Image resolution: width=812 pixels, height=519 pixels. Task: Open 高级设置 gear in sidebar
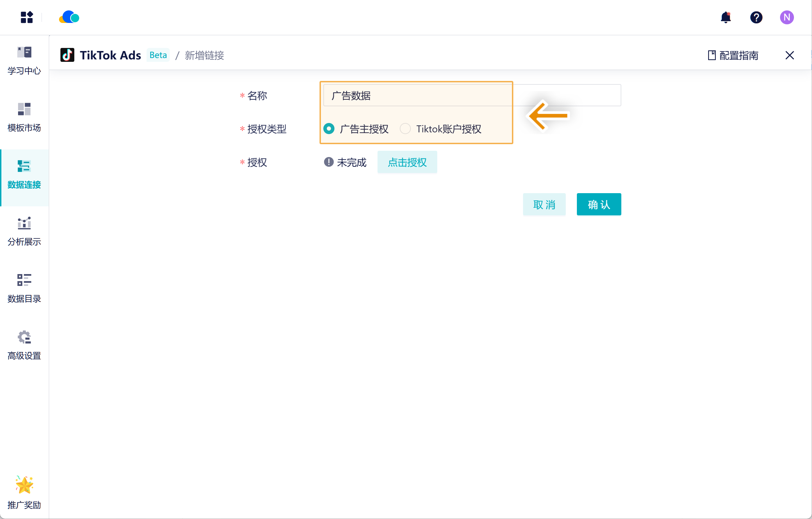tap(24, 345)
